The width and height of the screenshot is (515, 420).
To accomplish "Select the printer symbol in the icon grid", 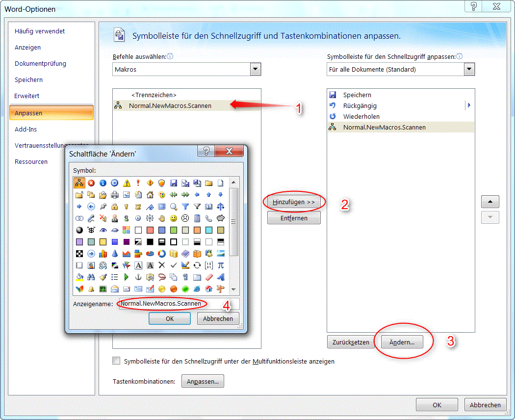I will tap(114, 195).
